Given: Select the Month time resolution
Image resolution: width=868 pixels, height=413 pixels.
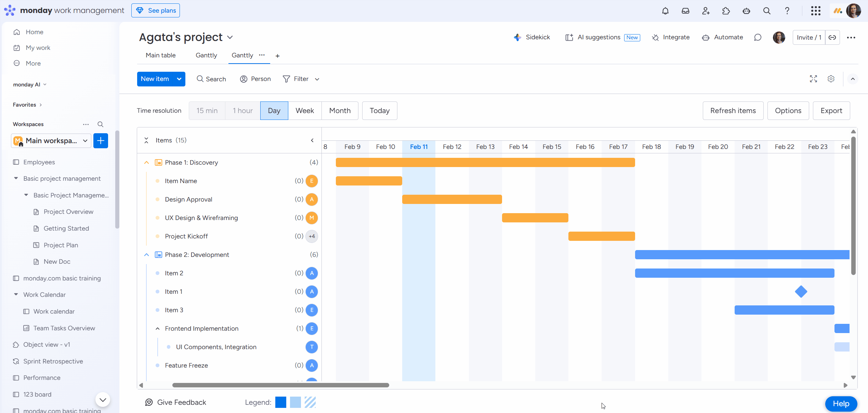Looking at the screenshot, I should pos(340,111).
